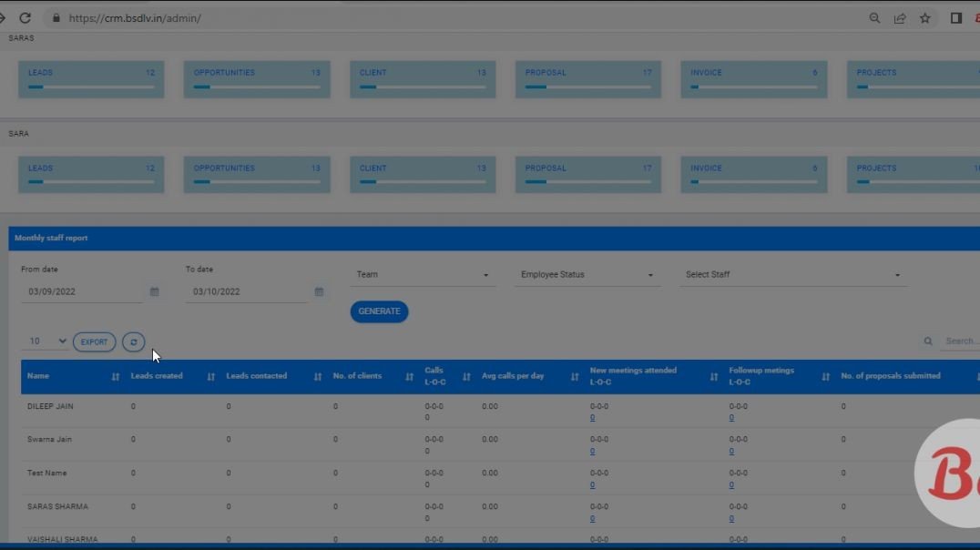Screen dimensions: 980x550
Task: Reload the page in the browser
Action: [25, 17]
